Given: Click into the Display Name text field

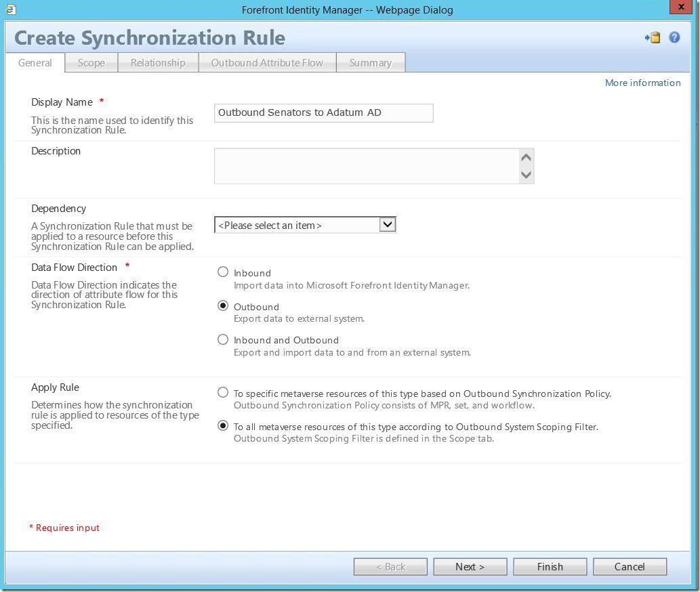Looking at the screenshot, I should (x=324, y=113).
